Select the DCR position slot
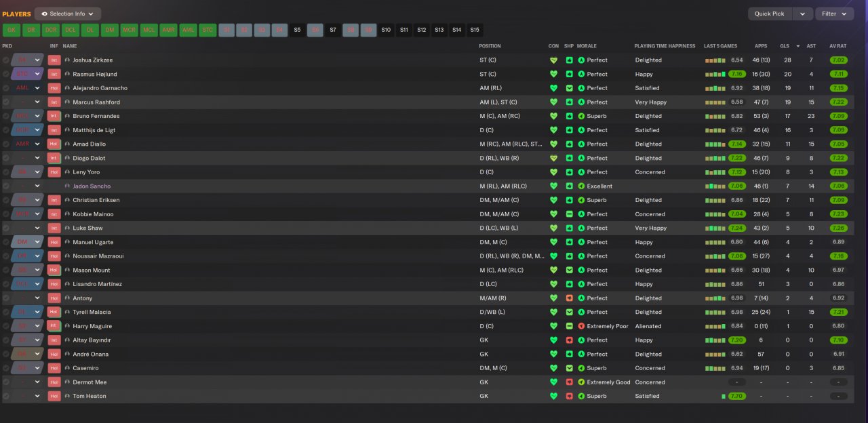Screen dimensions: 868x423 coord(50,30)
